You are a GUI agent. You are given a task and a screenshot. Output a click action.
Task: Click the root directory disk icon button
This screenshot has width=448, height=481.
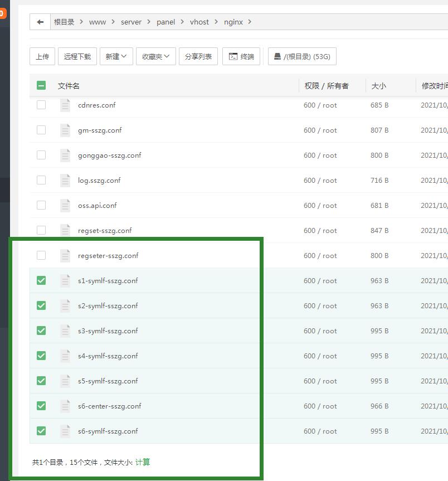(x=302, y=56)
